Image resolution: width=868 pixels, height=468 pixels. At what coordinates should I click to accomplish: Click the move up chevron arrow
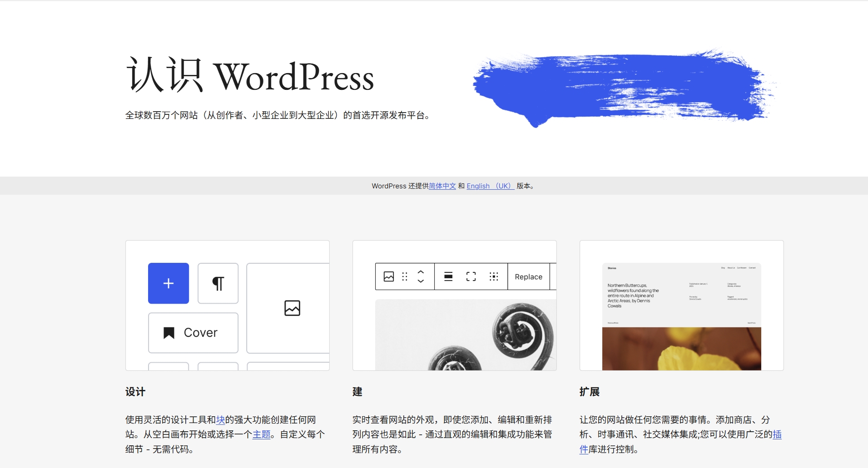(421, 272)
